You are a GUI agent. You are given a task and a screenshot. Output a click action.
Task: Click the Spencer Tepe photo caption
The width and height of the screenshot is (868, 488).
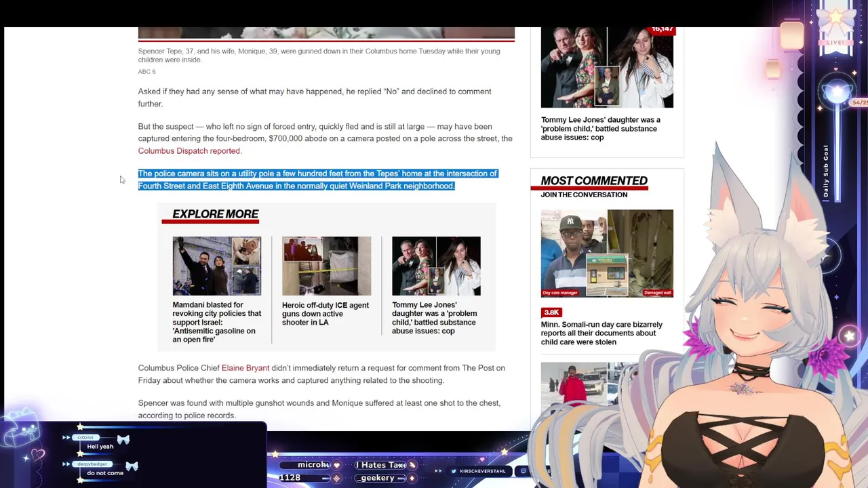pyautogui.click(x=319, y=56)
